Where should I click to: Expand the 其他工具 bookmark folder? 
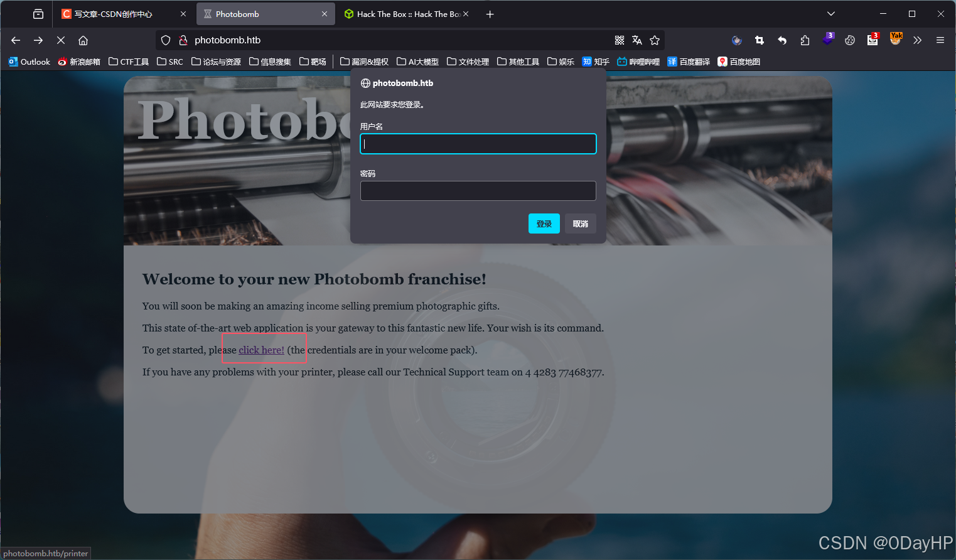(518, 62)
